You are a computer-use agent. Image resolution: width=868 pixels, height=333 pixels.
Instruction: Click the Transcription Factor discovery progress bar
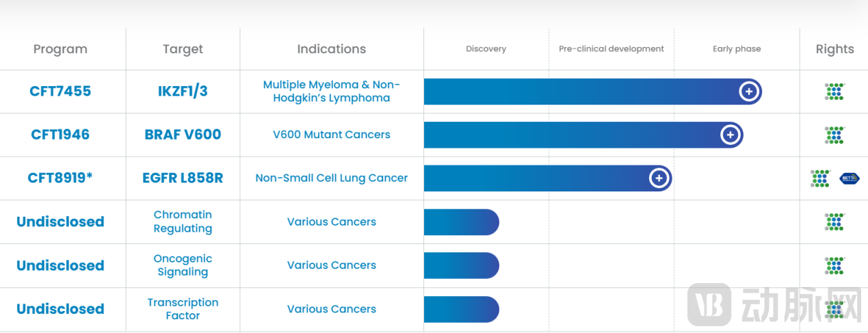[x=461, y=309]
